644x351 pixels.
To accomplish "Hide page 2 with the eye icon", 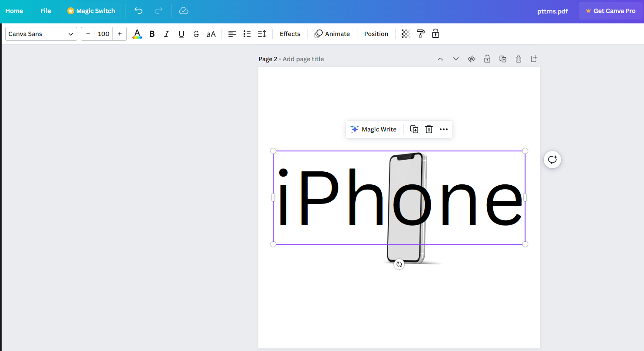I will (x=472, y=59).
